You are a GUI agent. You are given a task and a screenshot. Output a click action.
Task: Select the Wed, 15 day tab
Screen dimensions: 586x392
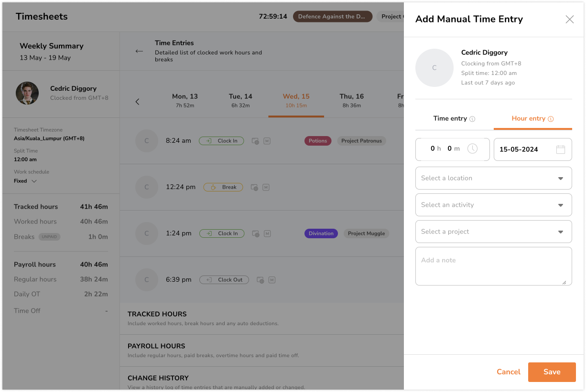tap(296, 100)
